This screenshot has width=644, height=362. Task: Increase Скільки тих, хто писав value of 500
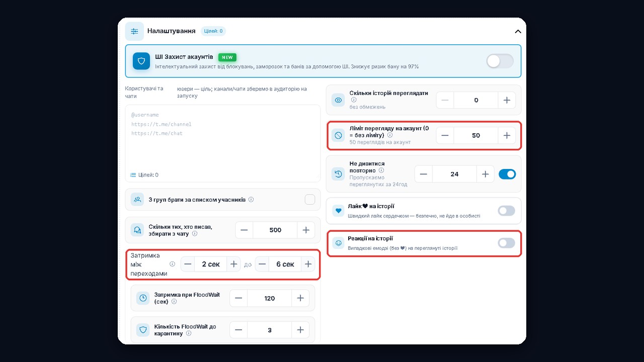pos(306,230)
